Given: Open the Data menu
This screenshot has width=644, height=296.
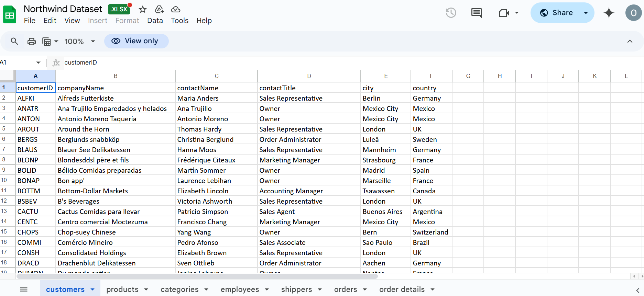Looking at the screenshot, I should (x=155, y=21).
